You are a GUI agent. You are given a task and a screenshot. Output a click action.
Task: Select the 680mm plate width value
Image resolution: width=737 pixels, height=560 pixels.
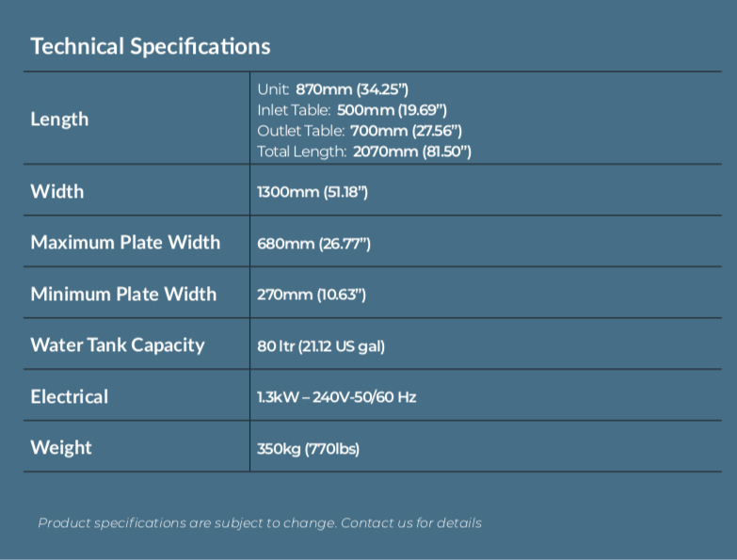[313, 244]
